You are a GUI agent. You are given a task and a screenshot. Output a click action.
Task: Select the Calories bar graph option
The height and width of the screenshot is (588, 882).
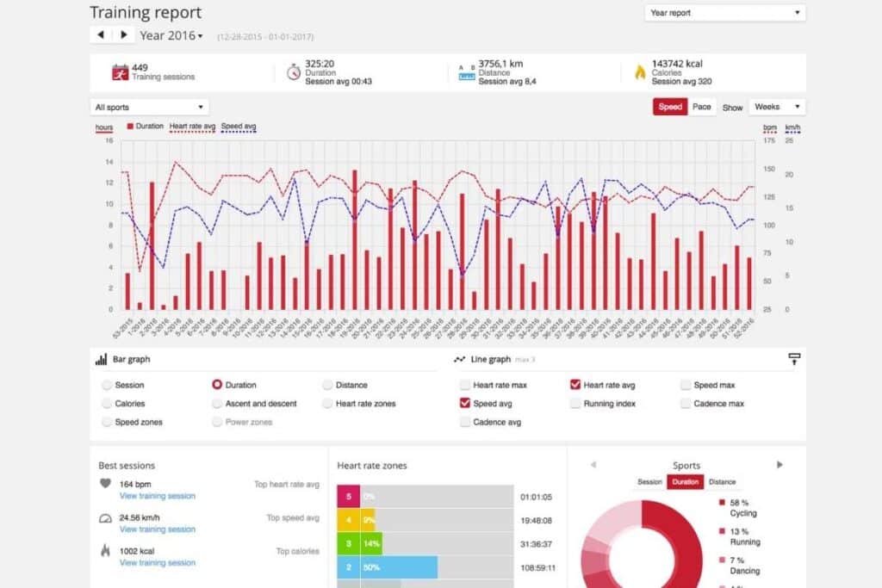107,403
